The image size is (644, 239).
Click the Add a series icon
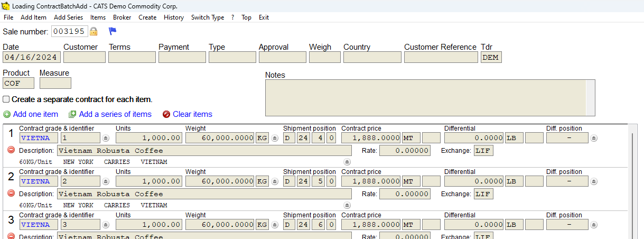tap(72, 114)
